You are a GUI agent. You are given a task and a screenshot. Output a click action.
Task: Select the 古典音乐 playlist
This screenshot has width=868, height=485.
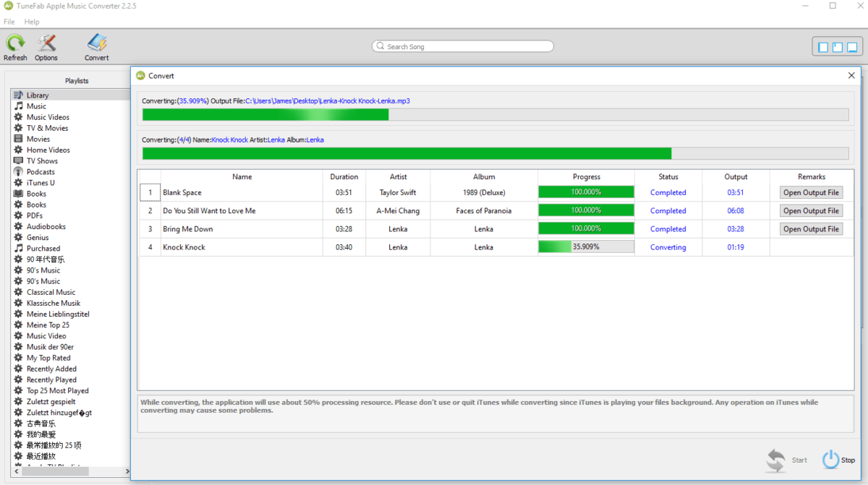[x=41, y=424]
